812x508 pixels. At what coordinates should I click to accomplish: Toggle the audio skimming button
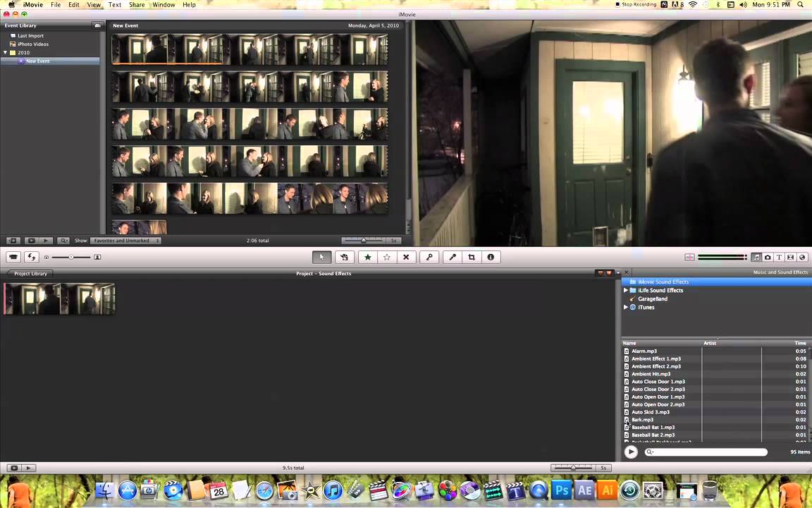(x=689, y=257)
